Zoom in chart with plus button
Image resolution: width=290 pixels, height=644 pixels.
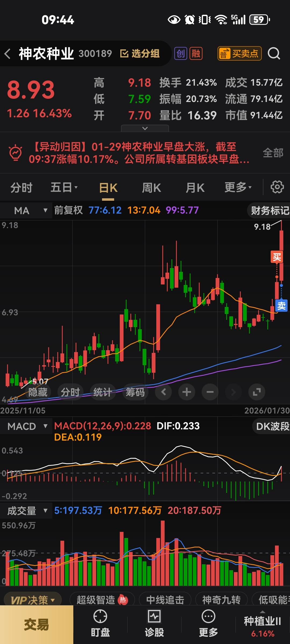click(187, 392)
